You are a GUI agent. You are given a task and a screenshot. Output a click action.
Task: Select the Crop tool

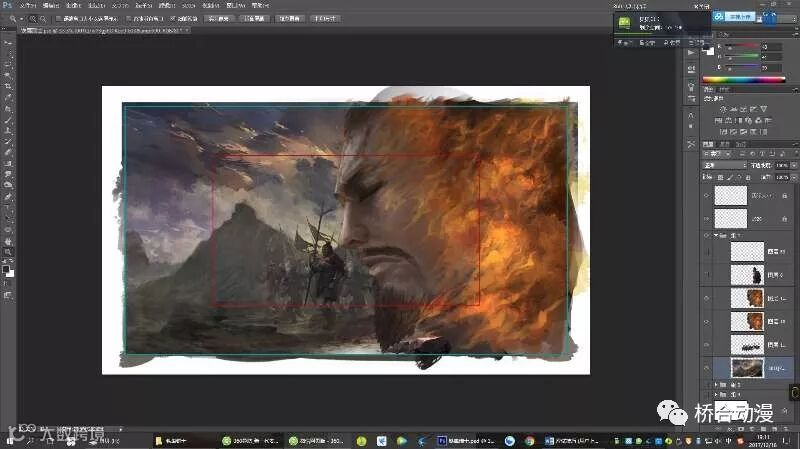point(8,86)
